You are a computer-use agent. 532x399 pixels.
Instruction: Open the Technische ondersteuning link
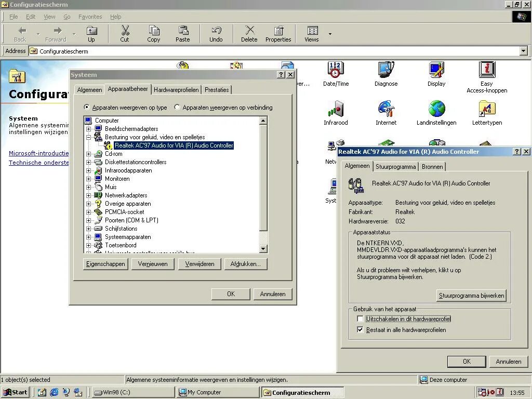[38, 163]
